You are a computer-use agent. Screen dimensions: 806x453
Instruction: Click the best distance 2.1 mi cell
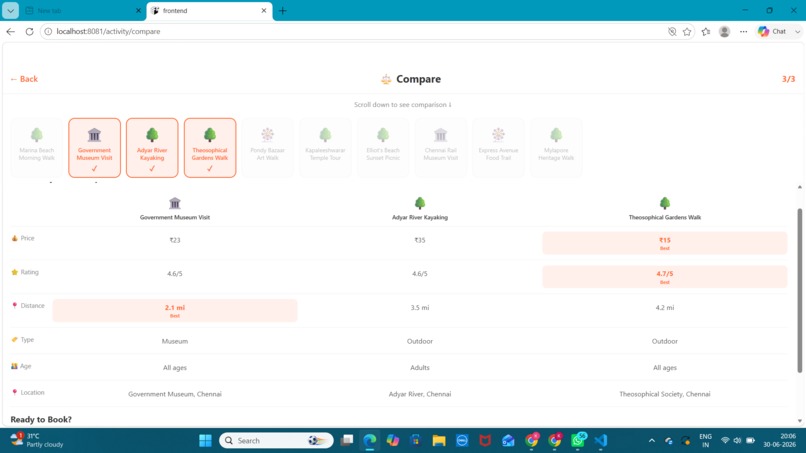point(175,311)
